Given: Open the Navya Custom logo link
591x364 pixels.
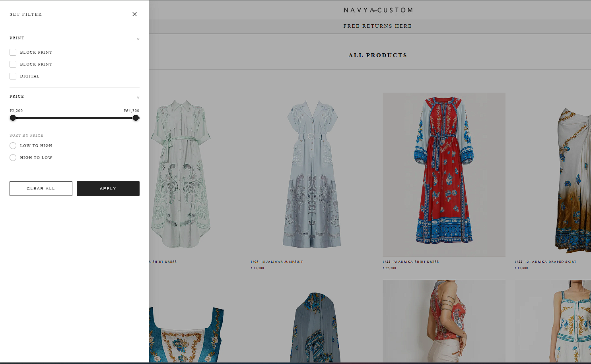Looking at the screenshot, I should [x=378, y=10].
